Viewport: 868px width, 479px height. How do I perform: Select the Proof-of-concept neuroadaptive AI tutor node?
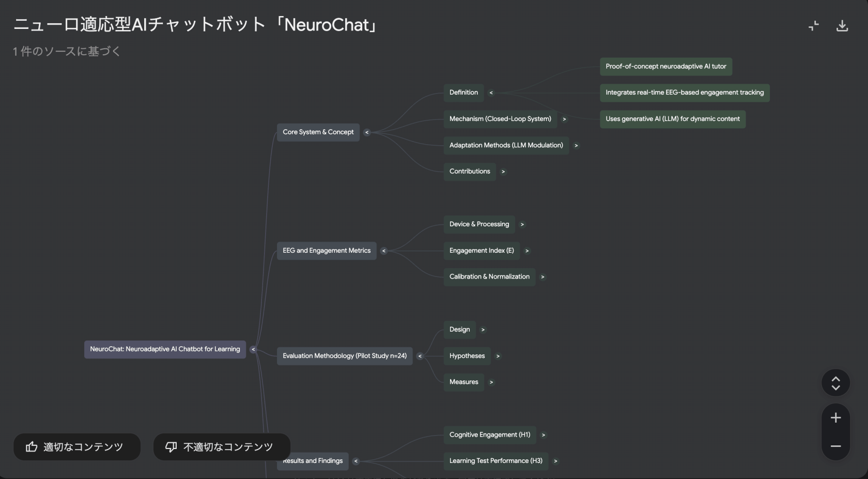click(x=665, y=67)
